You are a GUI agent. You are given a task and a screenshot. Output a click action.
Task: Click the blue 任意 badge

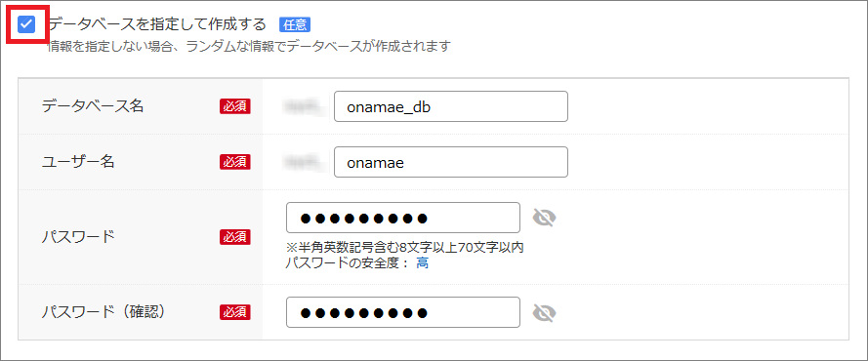click(295, 24)
